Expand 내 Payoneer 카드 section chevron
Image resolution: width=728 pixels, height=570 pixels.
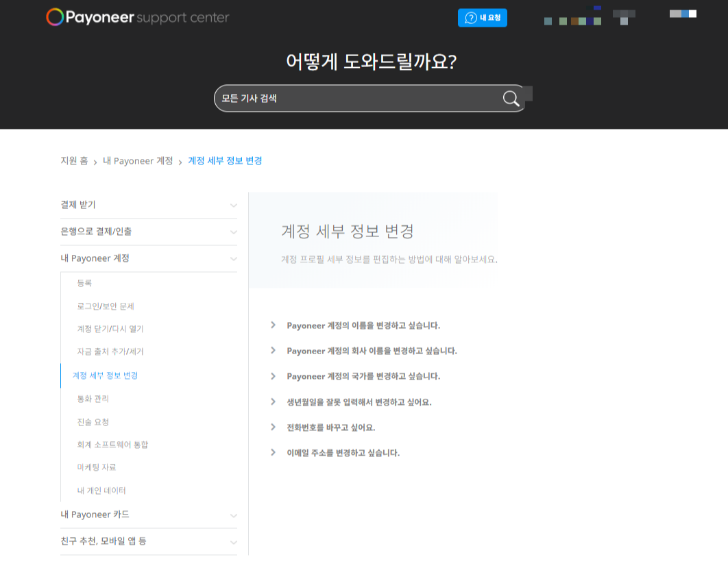click(234, 516)
